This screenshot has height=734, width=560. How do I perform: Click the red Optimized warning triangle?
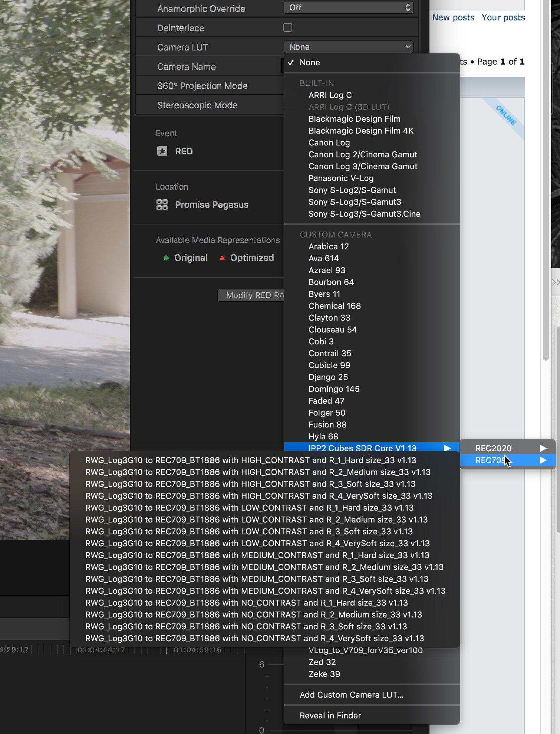pos(222,258)
